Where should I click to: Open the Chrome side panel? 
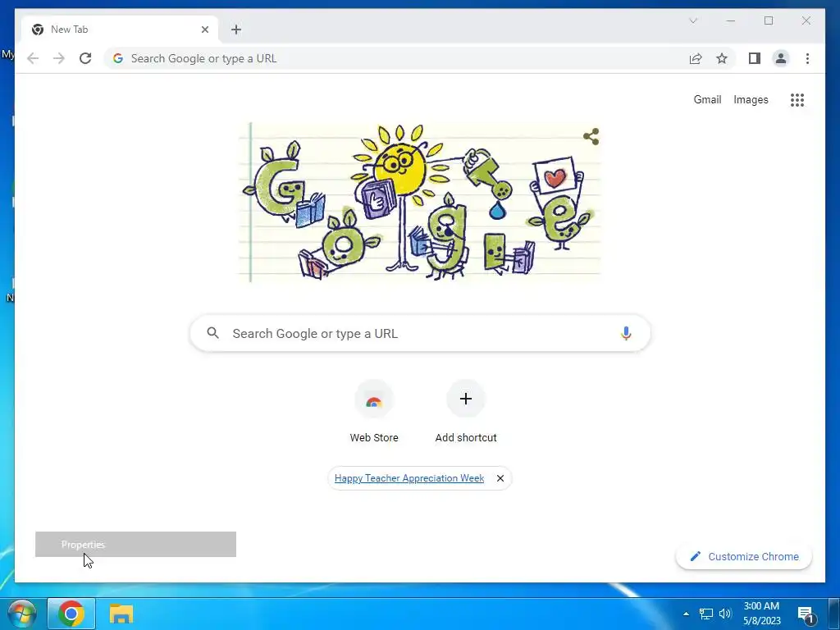click(x=755, y=58)
